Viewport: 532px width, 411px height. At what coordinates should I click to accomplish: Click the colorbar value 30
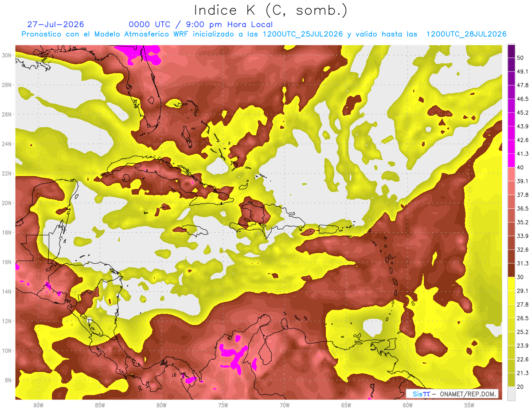click(x=520, y=277)
